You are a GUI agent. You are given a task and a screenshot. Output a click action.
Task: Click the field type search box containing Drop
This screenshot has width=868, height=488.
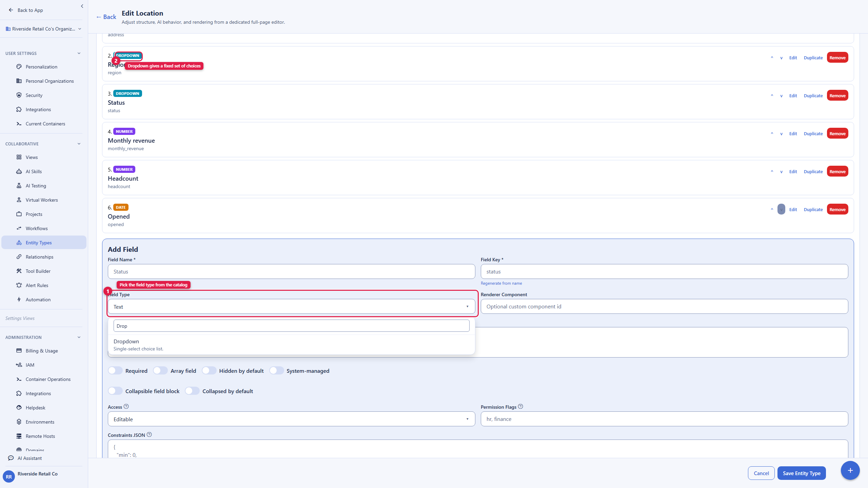point(291,326)
